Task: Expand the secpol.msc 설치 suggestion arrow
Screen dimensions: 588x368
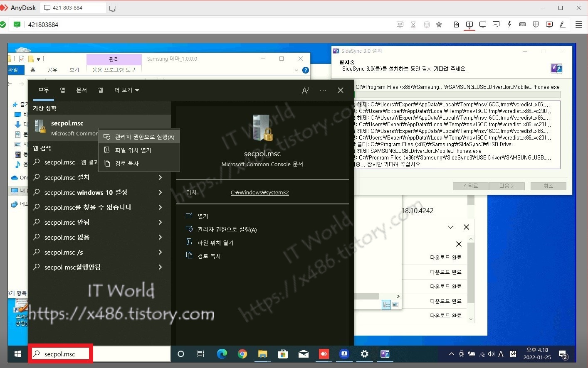Action: pyautogui.click(x=160, y=177)
